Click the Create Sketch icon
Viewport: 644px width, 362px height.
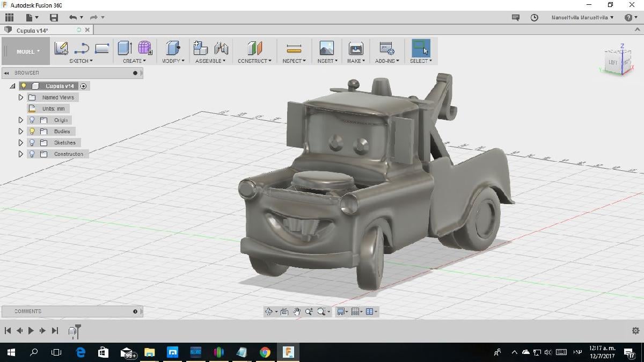click(61, 48)
